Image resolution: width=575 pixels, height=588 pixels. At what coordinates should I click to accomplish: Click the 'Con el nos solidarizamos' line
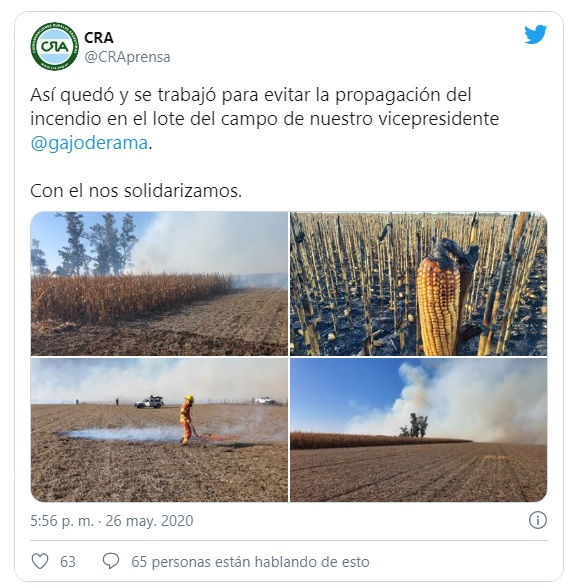[x=136, y=191]
